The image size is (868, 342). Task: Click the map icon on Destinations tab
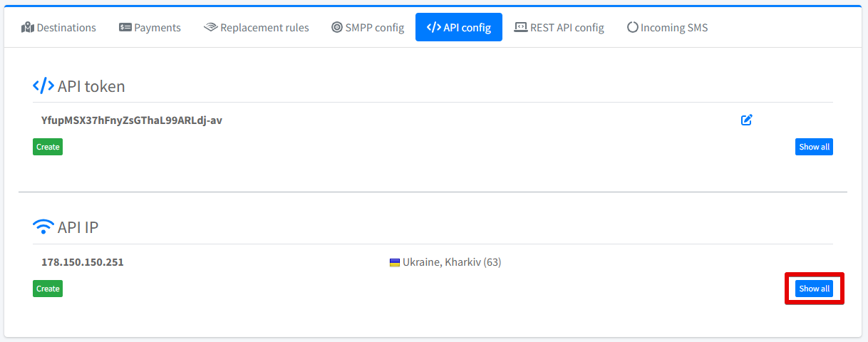pyautogui.click(x=28, y=27)
